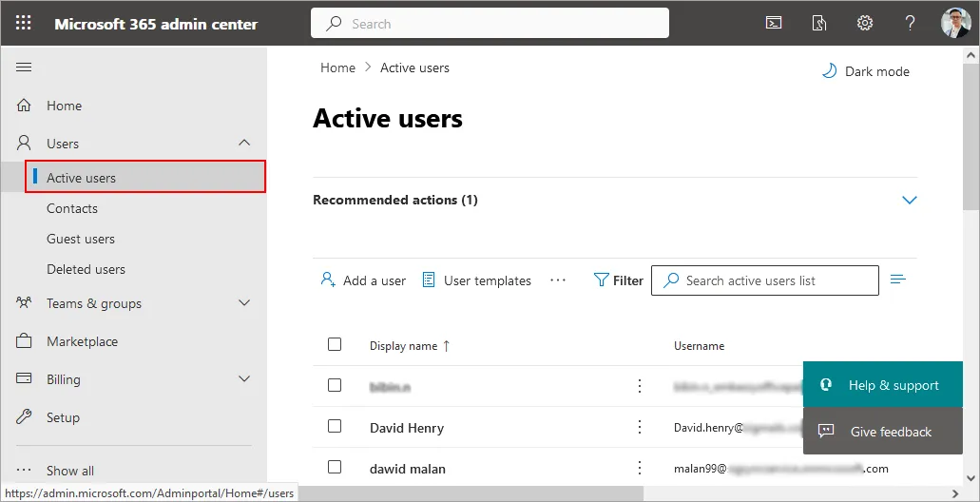Screen dimensions: 980x502
Task: Click the Users person icon in sidebar
Action: tap(24, 144)
